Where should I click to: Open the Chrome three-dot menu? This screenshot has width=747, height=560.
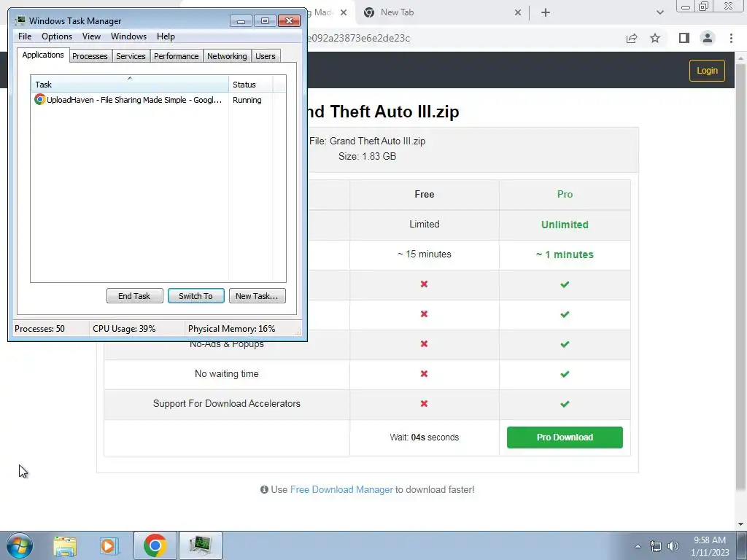point(731,39)
